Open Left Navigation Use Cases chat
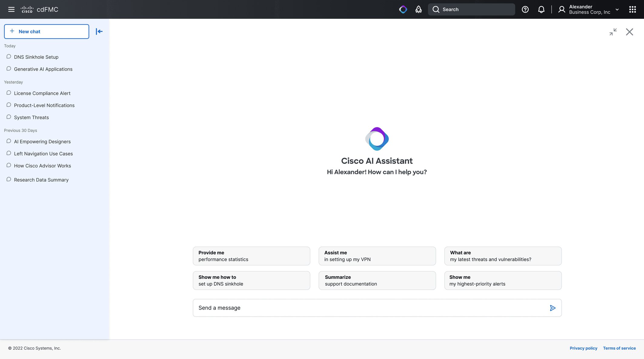 43,154
